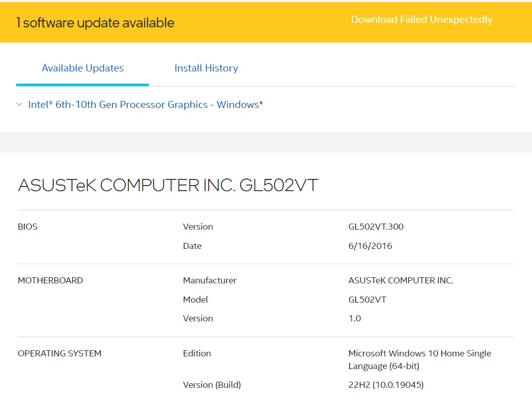Select the OPERATING SYSTEM section label

(59, 353)
